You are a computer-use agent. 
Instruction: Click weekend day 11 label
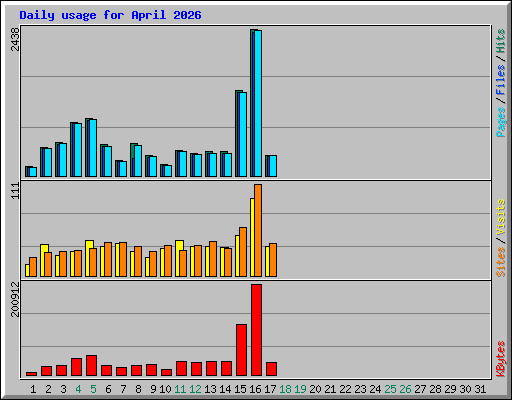[180, 389]
